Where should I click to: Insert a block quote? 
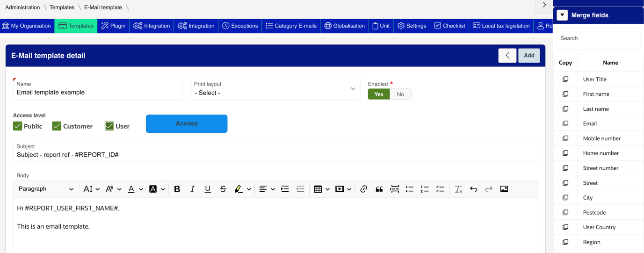[x=379, y=189]
